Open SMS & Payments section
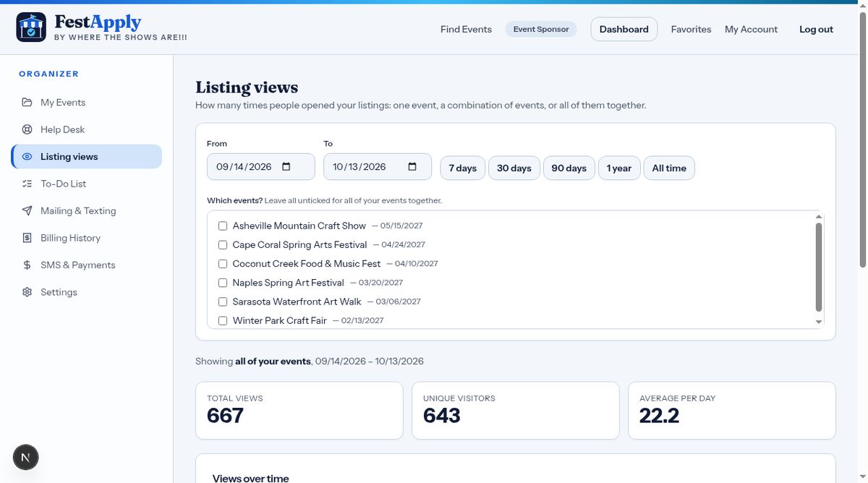The width and height of the screenshot is (868, 483). (x=87, y=265)
